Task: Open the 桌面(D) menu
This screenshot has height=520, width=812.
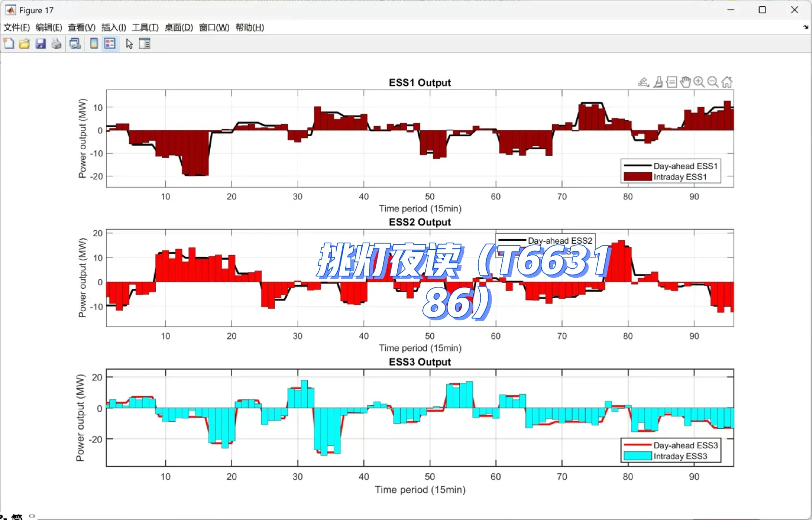Action: coord(179,27)
